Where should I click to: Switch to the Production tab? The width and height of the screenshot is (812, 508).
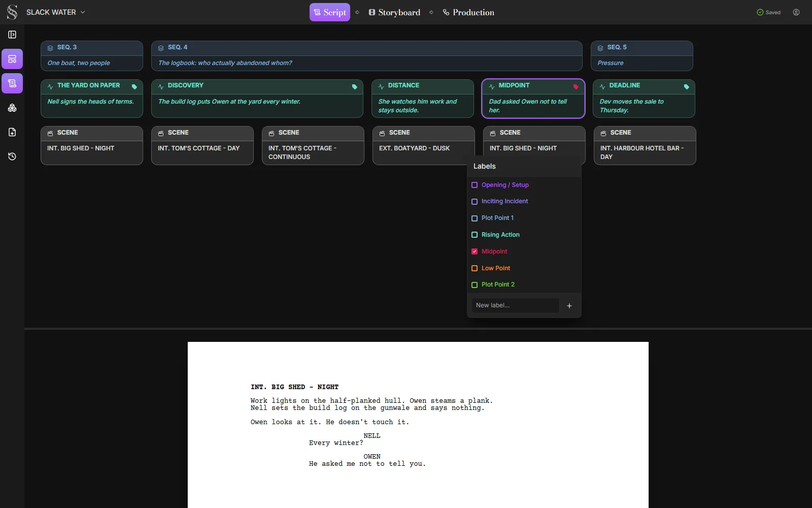468,12
